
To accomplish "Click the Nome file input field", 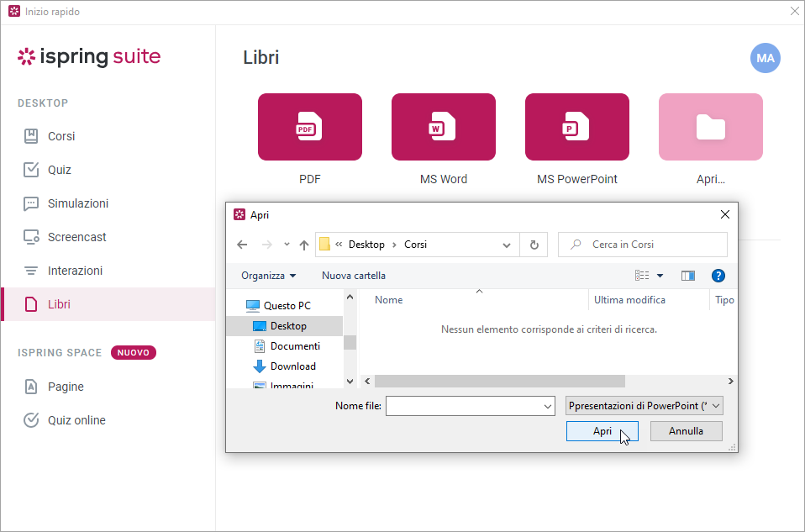I will click(464, 406).
